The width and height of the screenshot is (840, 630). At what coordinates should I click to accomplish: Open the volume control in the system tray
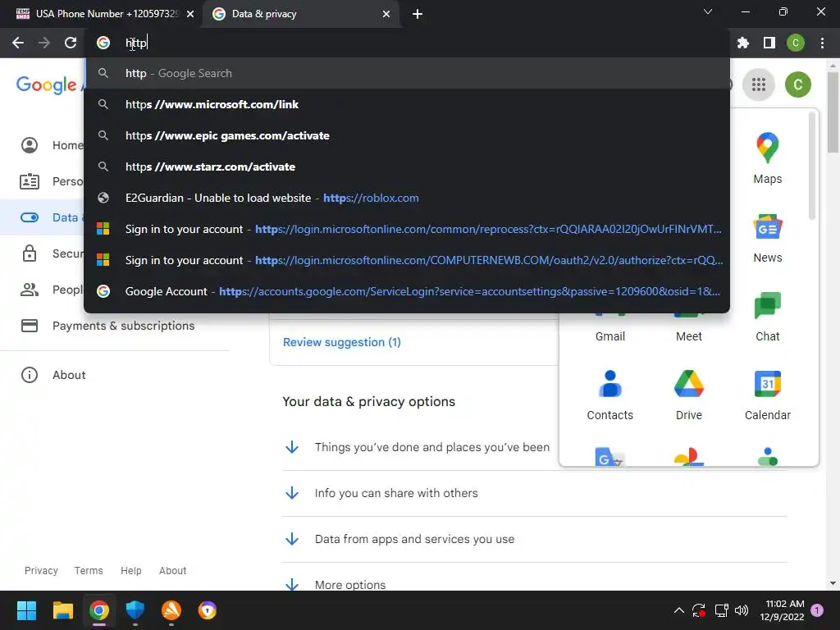click(742, 610)
